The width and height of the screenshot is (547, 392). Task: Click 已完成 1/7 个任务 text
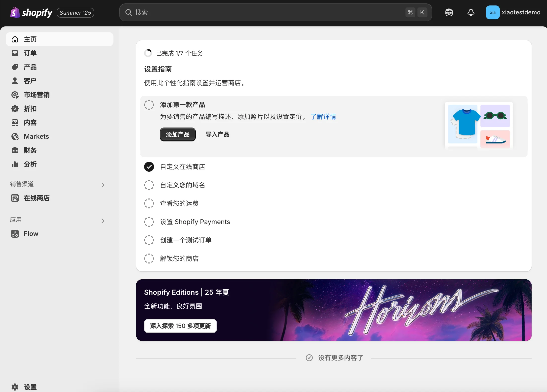click(179, 53)
